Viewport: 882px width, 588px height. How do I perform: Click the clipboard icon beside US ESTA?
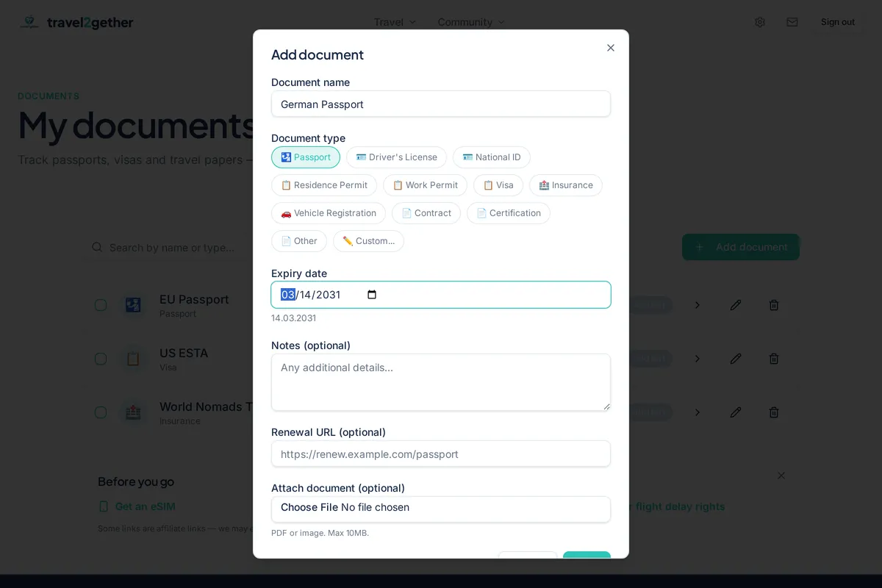133,359
